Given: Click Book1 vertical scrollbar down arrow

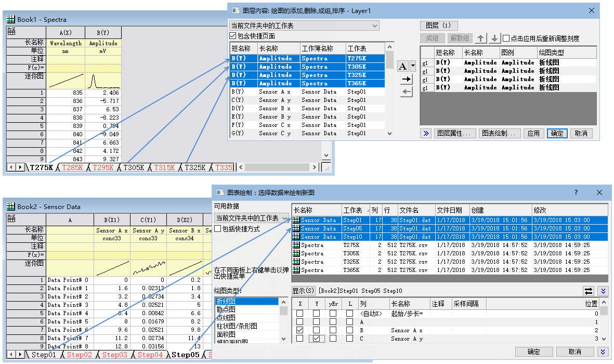Looking at the screenshot, I should [x=326, y=155].
